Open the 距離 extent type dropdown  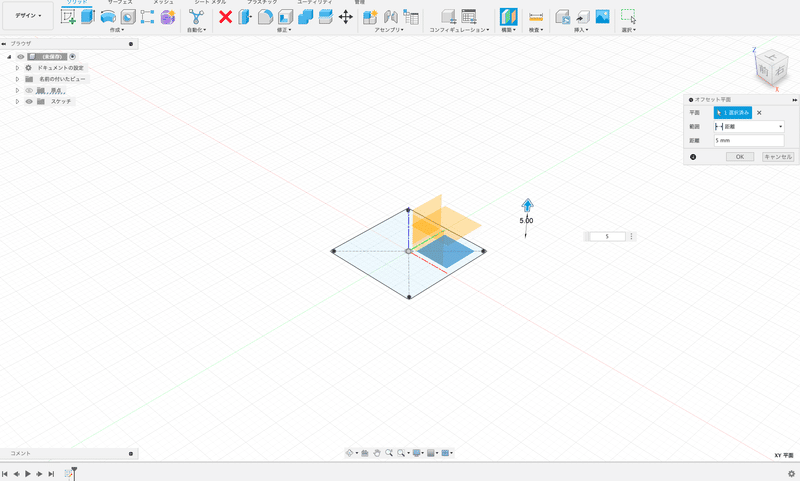click(749, 126)
